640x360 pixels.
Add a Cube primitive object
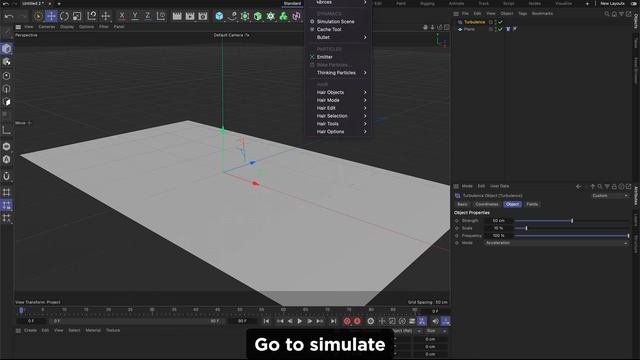click(220, 16)
